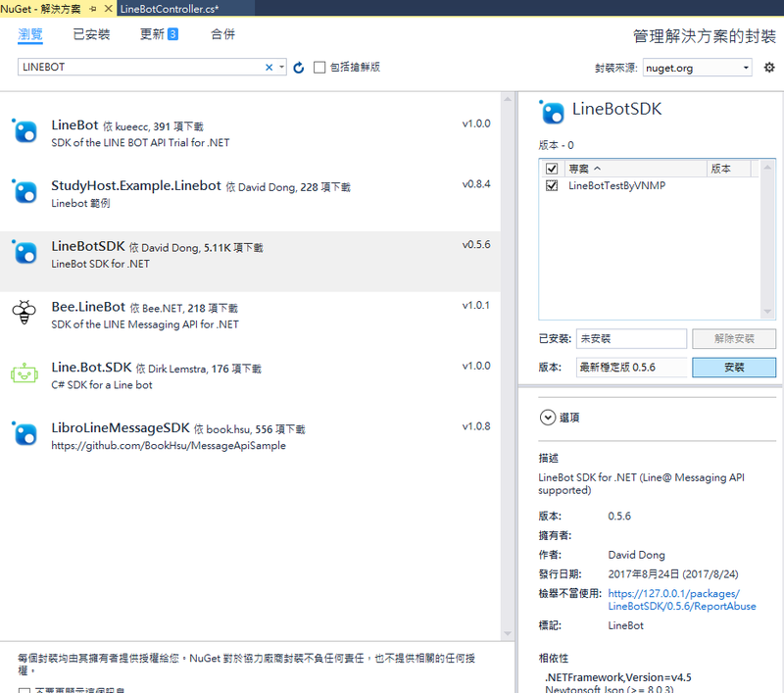The image size is (784, 693).
Task: Click the release date 2017/8/24 value
Action: 673,574
